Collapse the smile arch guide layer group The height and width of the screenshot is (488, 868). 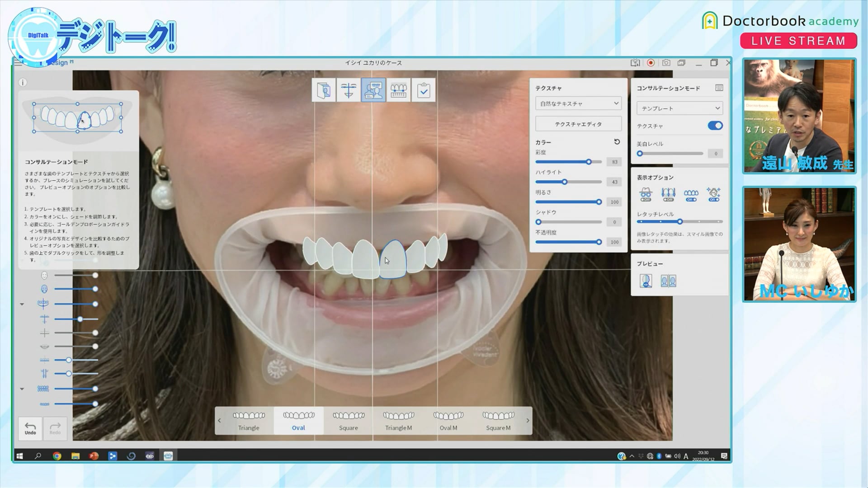click(22, 304)
